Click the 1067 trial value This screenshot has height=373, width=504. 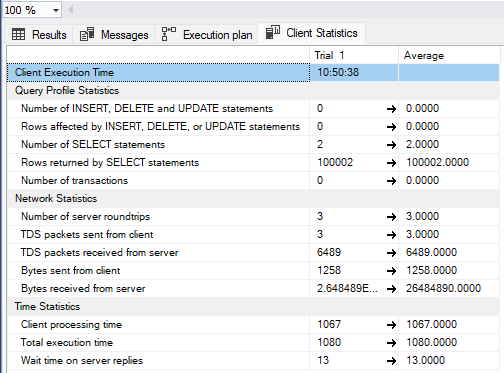329,324
